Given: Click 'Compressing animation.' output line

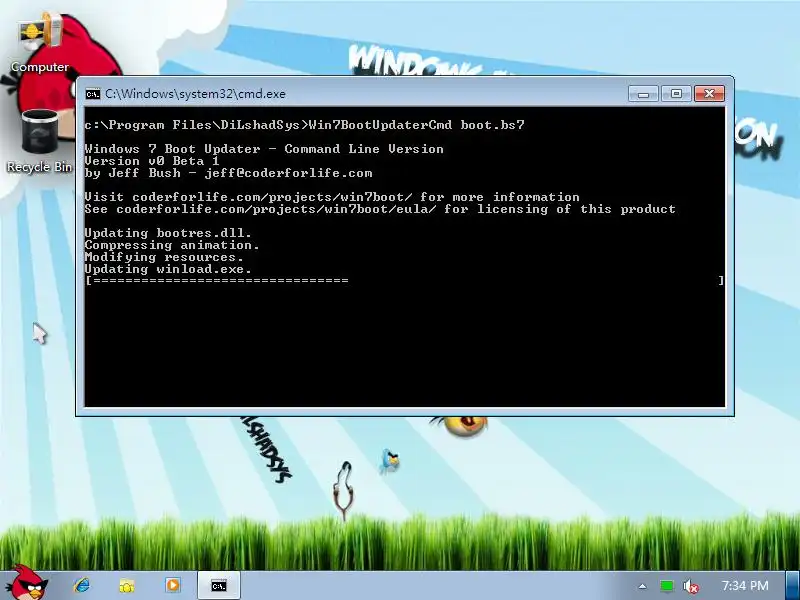Looking at the screenshot, I should [x=172, y=245].
